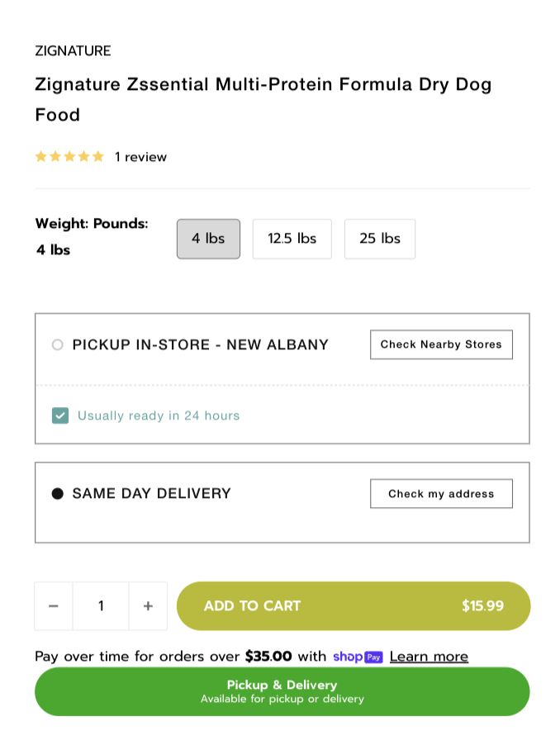This screenshot has width=560, height=745.
Task: Click the five-star rating icons
Action: pos(69,157)
